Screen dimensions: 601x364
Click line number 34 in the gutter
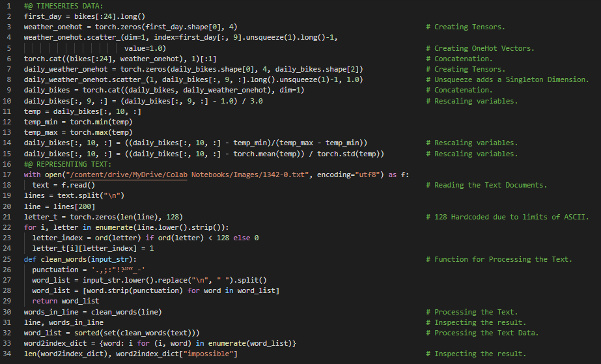[x=8, y=354]
